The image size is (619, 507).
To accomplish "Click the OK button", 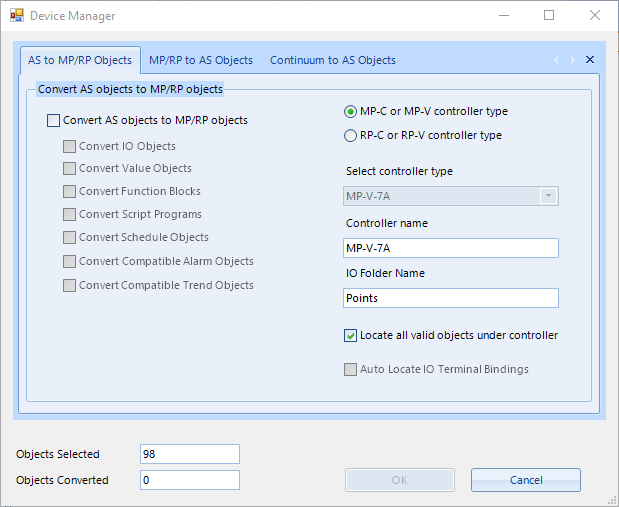I will [400, 480].
